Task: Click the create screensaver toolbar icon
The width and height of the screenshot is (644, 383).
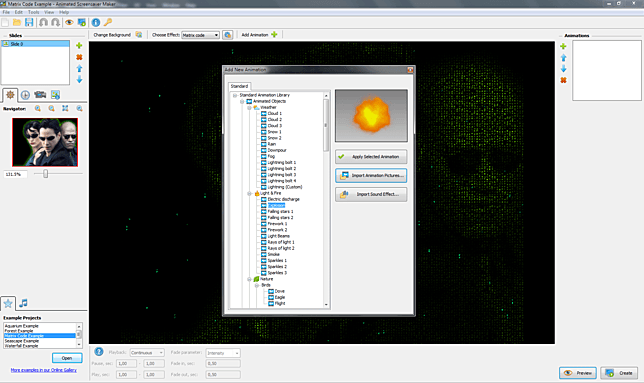Action: tap(81, 23)
